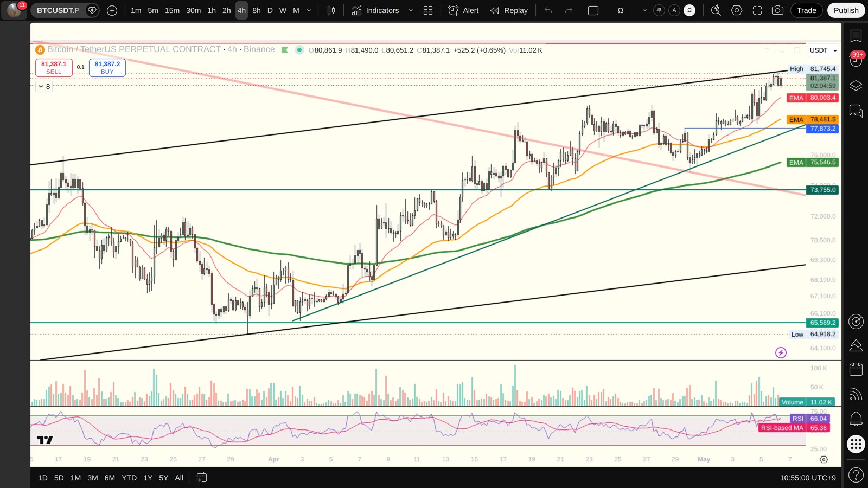Click the Trade button
This screenshot has height=488, width=868.
[x=806, y=10]
